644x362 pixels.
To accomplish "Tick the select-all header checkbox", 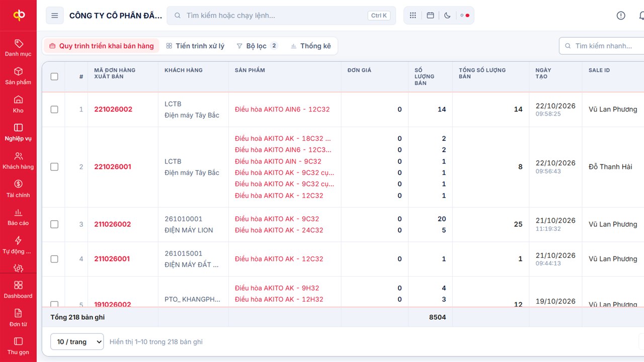I will pos(54,76).
